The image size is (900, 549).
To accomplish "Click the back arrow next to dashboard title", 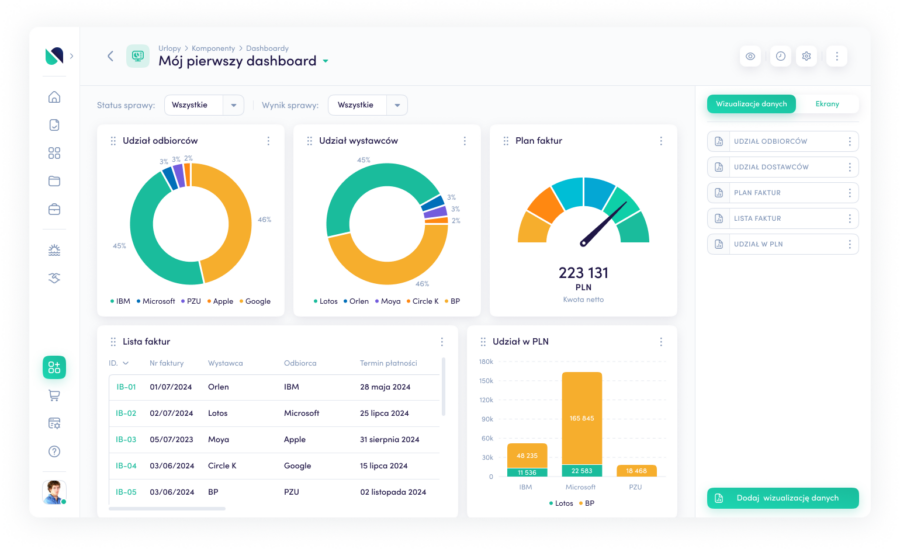I will click(110, 56).
